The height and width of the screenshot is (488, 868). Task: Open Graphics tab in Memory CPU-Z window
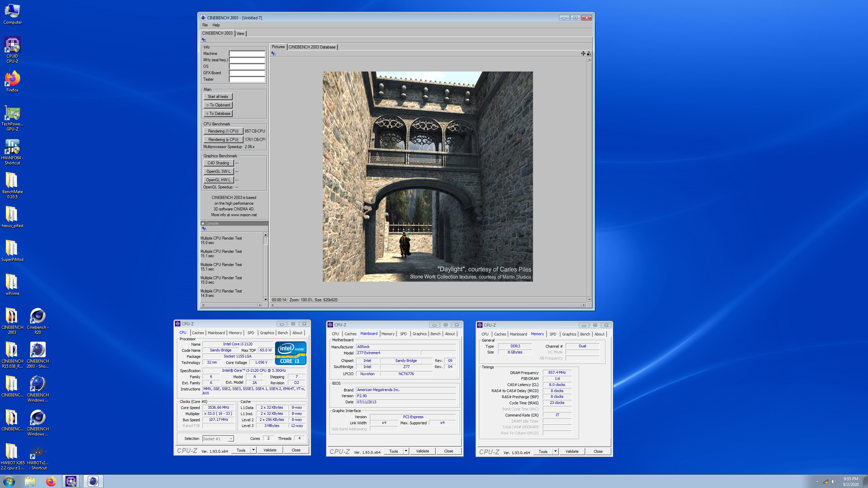(x=569, y=334)
